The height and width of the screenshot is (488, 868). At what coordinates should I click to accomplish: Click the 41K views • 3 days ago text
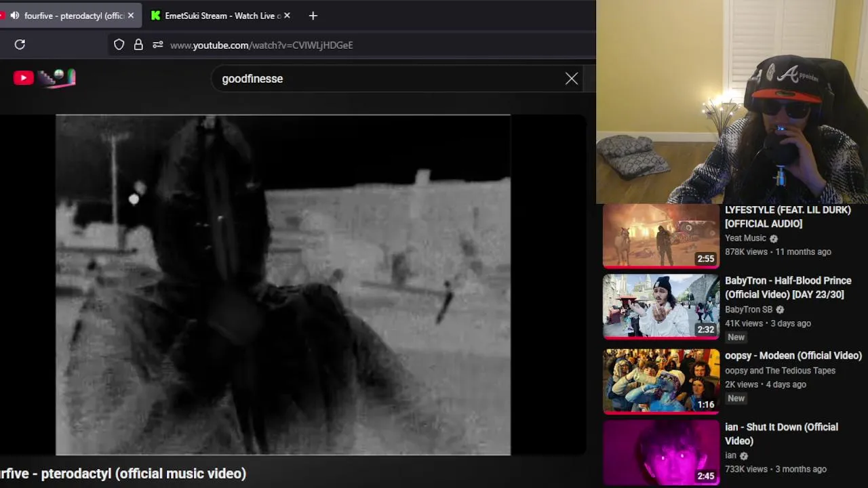[x=768, y=323]
